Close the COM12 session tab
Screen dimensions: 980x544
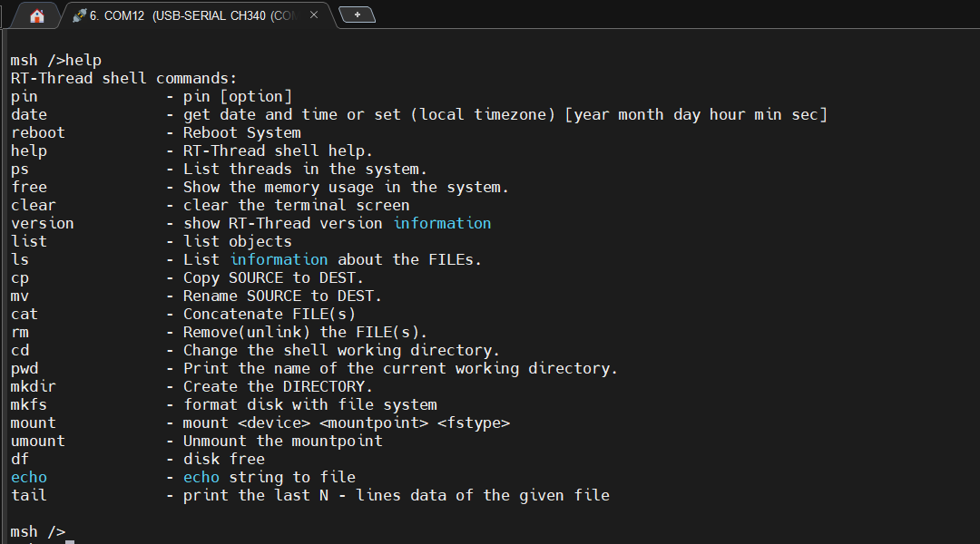(x=314, y=15)
